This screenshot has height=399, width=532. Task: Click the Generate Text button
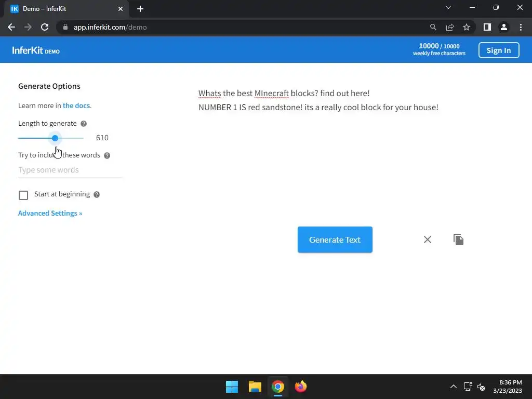click(x=335, y=240)
